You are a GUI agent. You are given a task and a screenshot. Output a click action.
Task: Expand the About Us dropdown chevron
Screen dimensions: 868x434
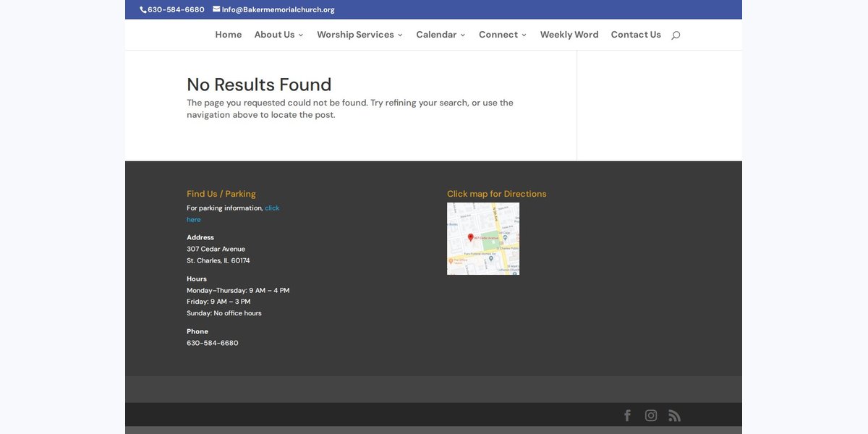300,35
